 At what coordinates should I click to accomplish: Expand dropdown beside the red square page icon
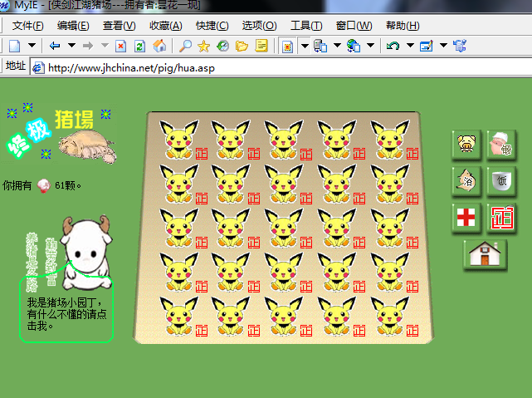click(x=305, y=46)
